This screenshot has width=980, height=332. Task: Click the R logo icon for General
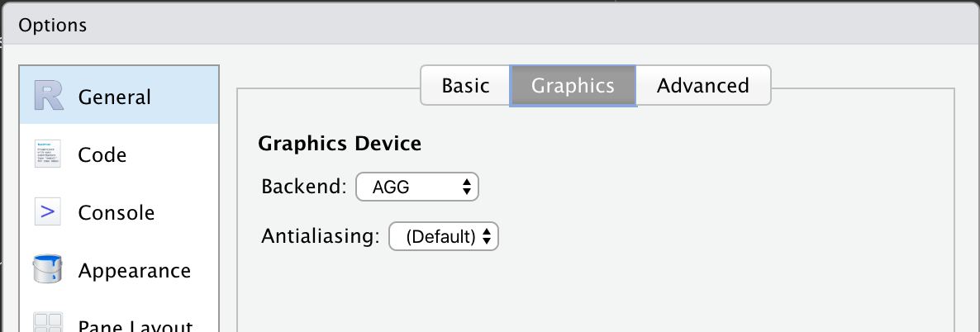[49, 96]
